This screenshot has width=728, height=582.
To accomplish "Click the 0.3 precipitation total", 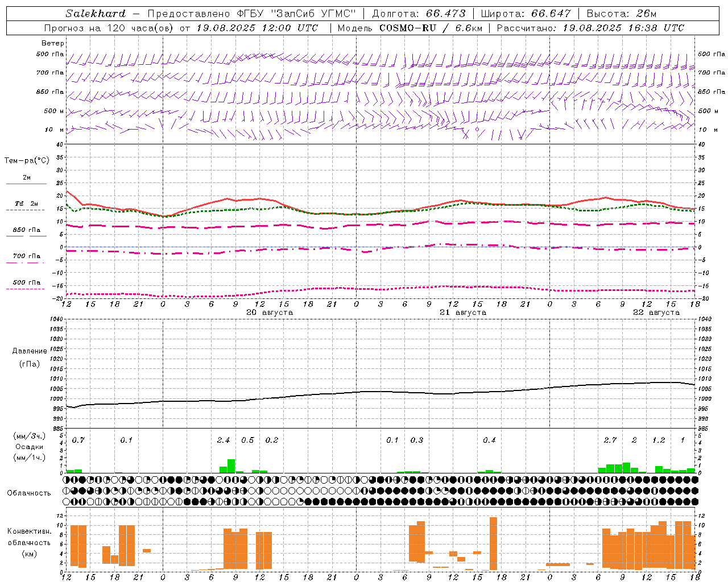I will click(x=417, y=440).
